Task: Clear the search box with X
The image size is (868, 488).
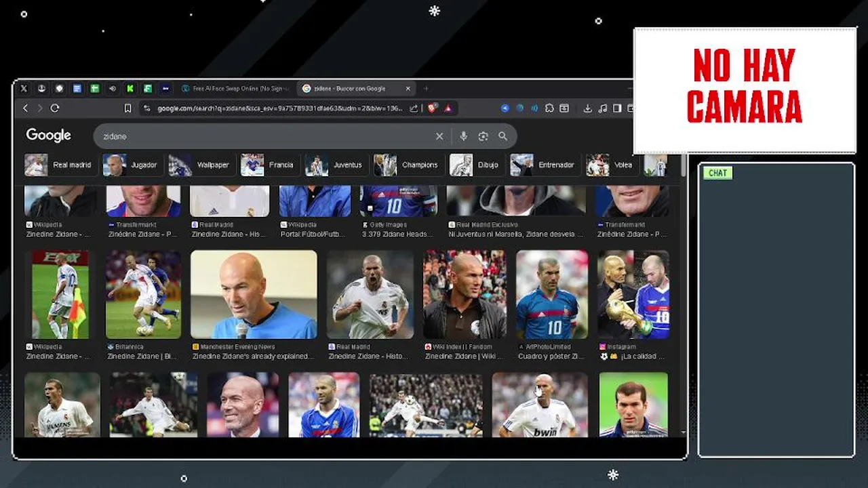Action: tap(439, 136)
